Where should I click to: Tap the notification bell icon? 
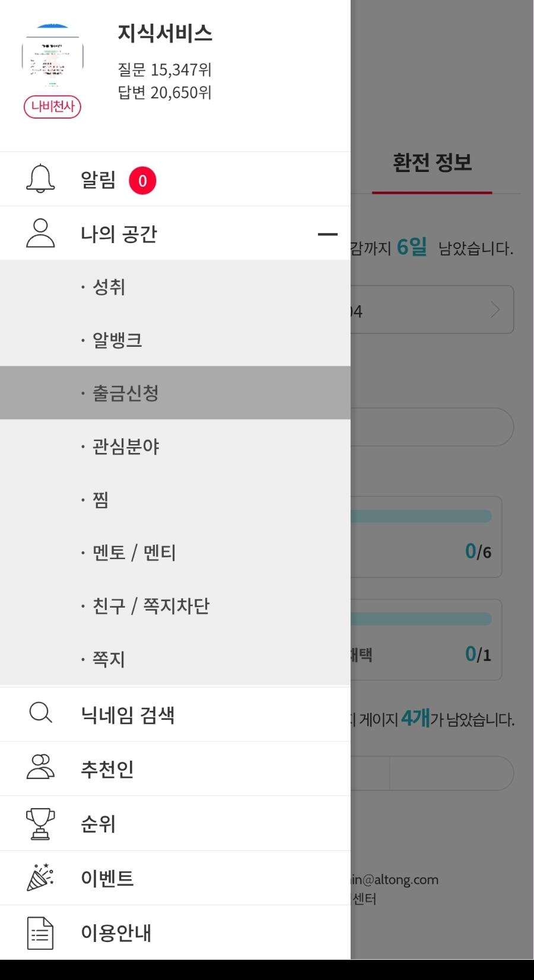[40, 178]
